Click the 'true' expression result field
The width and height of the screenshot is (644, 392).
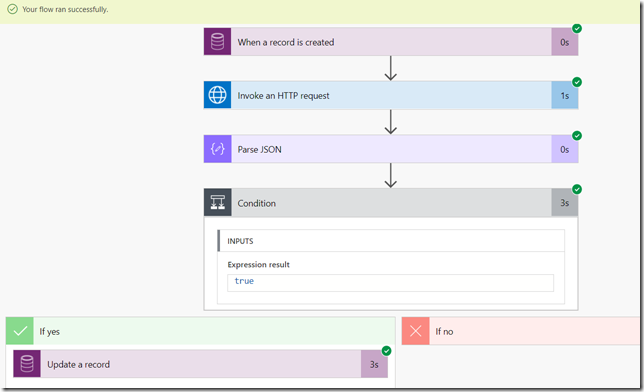pos(390,283)
